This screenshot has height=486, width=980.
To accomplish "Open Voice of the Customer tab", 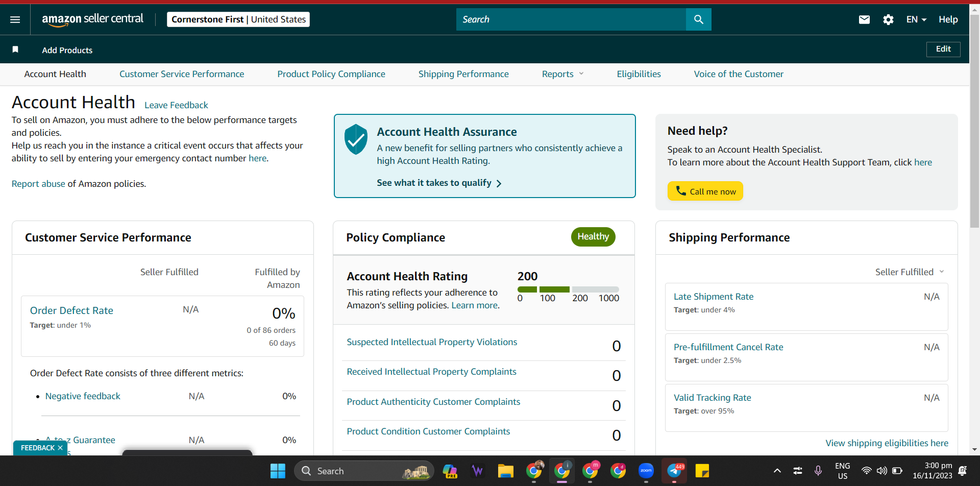I will click(x=739, y=74).
